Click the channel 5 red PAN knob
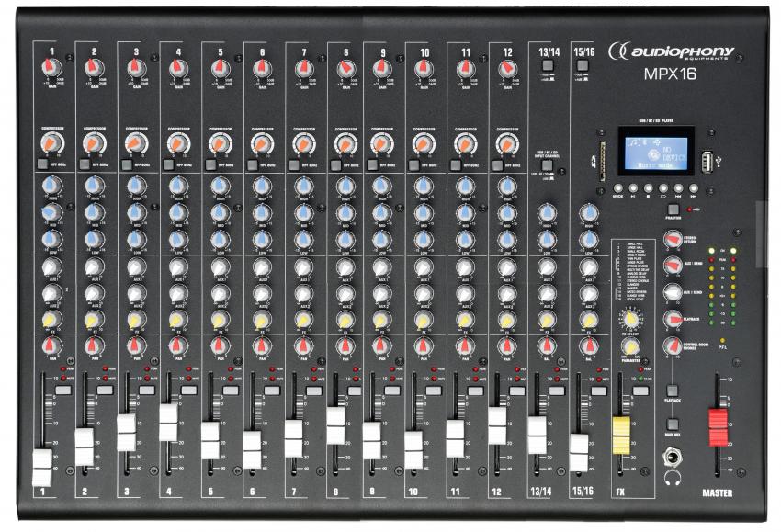The height and width of the screenshot is (532, 781). [219, 345]
